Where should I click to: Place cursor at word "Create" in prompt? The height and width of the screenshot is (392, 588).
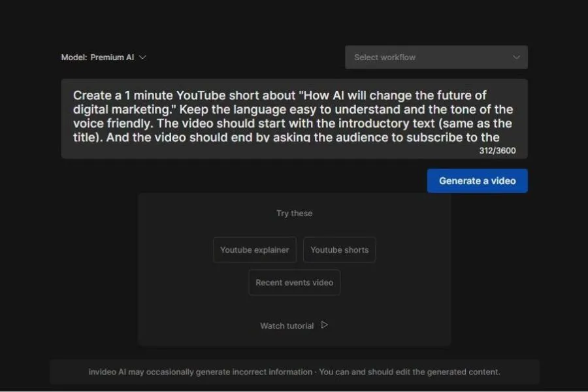coord(91,95)
